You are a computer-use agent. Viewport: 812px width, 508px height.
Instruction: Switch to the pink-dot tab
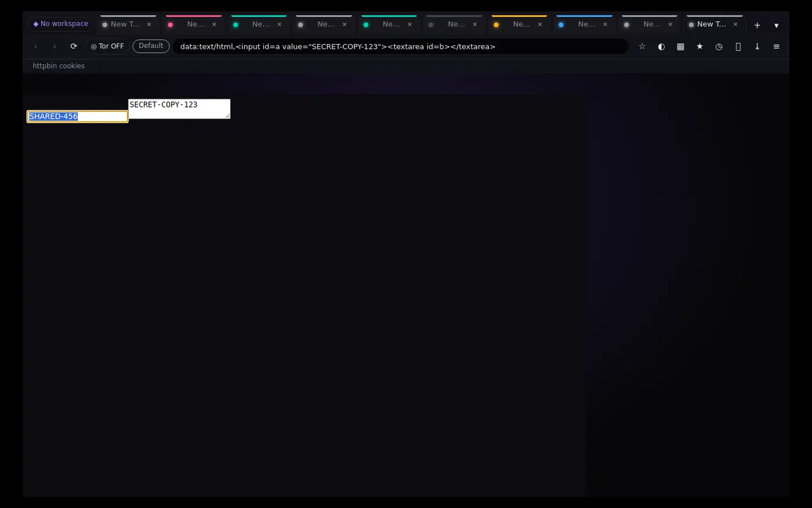(x=194, y=24)
